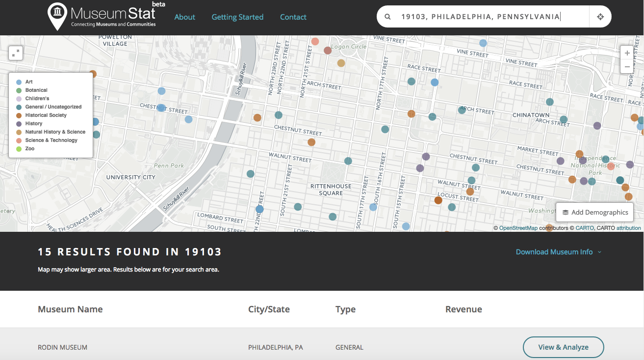Click View & Analyze for Rodin Museum
This screenshot has width=644, height=360.
[x=563, y=347]
